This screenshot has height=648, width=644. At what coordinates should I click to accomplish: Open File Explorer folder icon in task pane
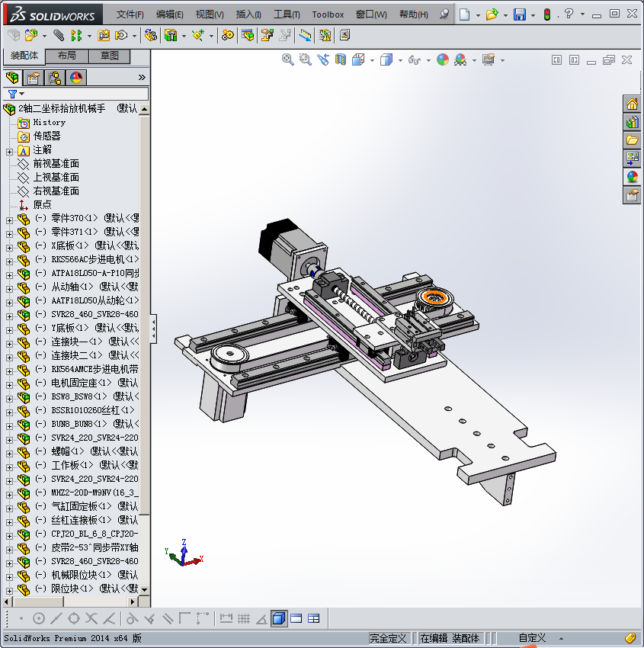pyautogui.click(x=632, y=140)
